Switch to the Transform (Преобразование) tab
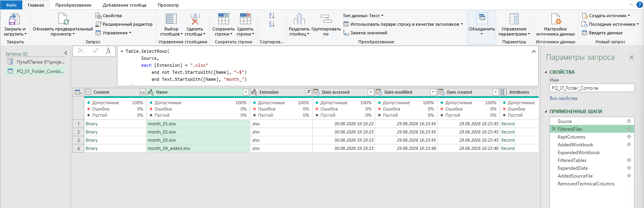The height and width of the screenshot is (208, 644). (x=73, y=5)
